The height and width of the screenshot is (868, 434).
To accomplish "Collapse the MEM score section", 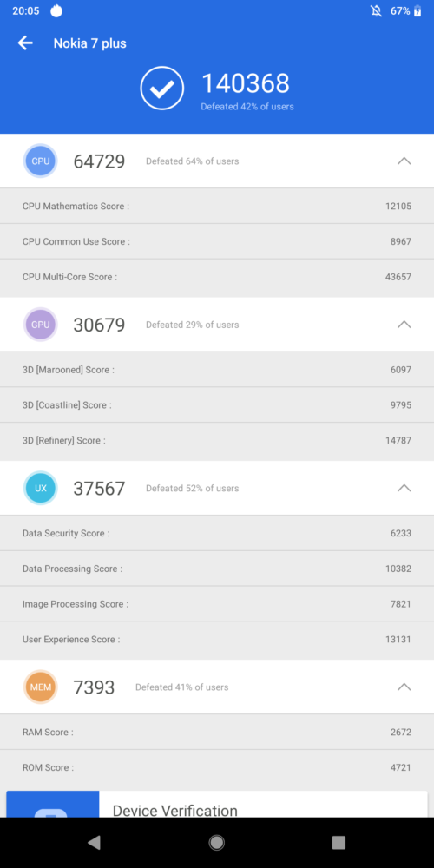I will (404, 687).
